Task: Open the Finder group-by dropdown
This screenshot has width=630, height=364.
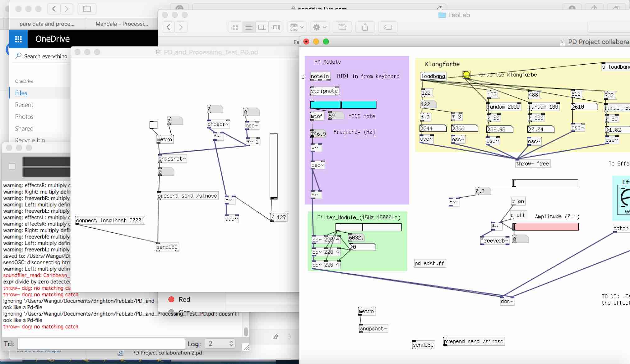Action: 297,27
